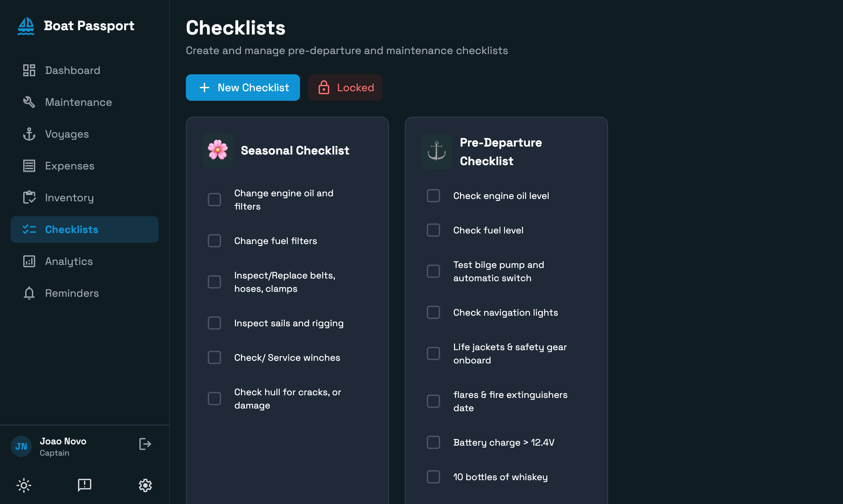843x504 pixels.
Task: Open the Voyages section
Action: 67,134
